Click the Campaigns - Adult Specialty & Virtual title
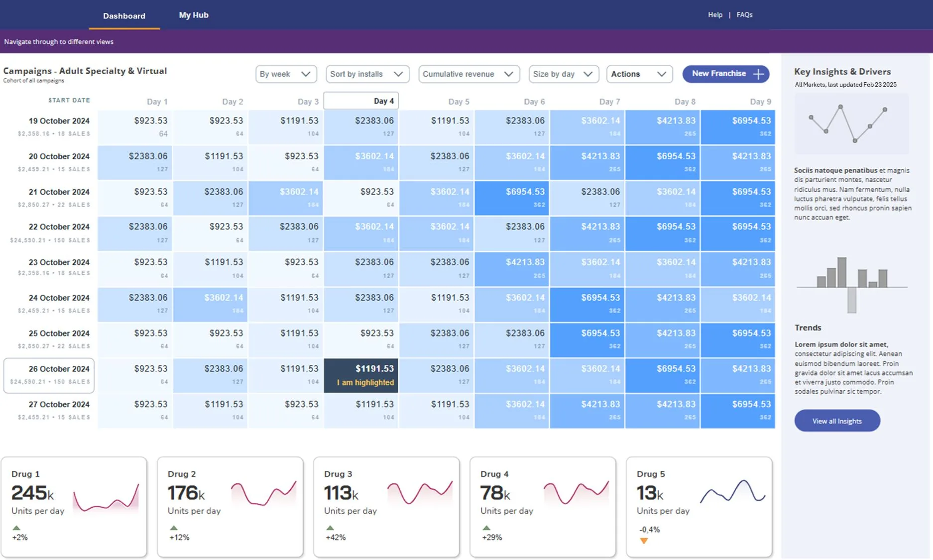The width and height of the screenshot is (933, 560). pyautogui.click(x=85, y=71)
